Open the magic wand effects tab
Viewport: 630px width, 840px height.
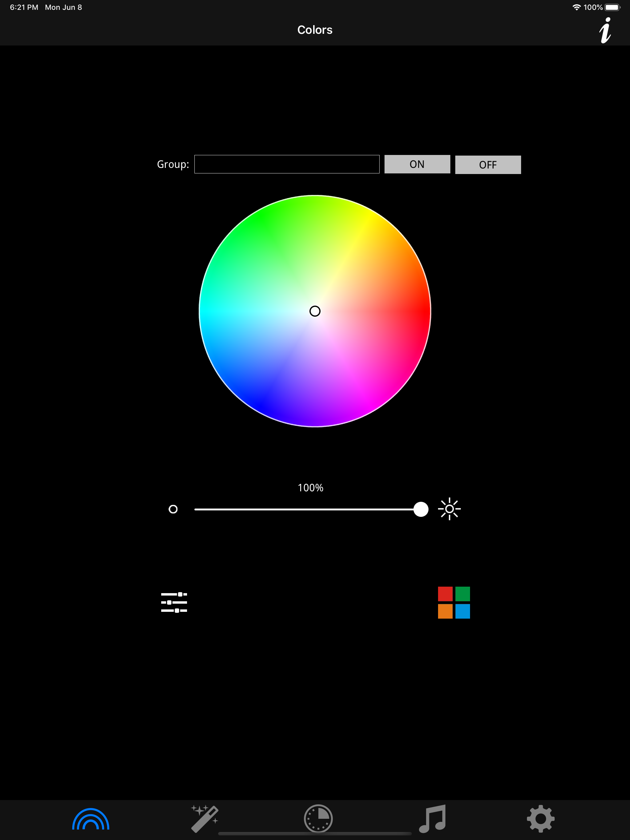[x=205, y=818]
